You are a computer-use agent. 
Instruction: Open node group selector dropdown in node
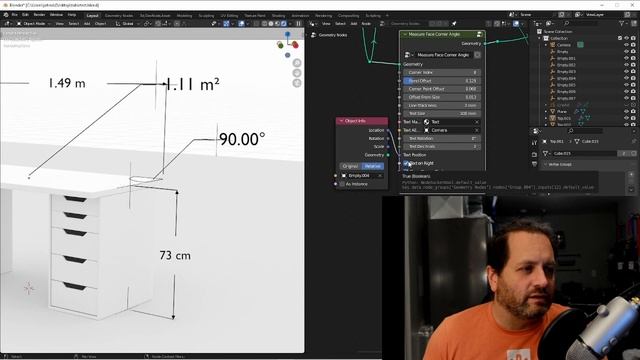click(408, 55)
